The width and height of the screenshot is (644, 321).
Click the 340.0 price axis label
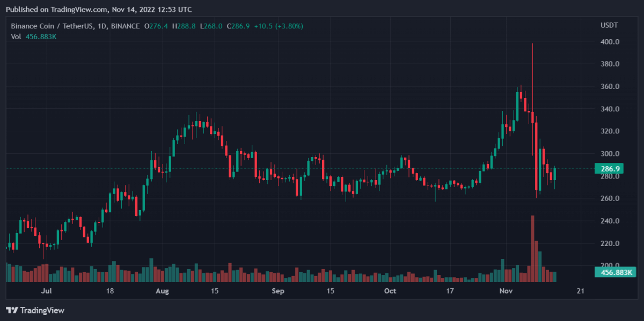[x=611, y=109]
